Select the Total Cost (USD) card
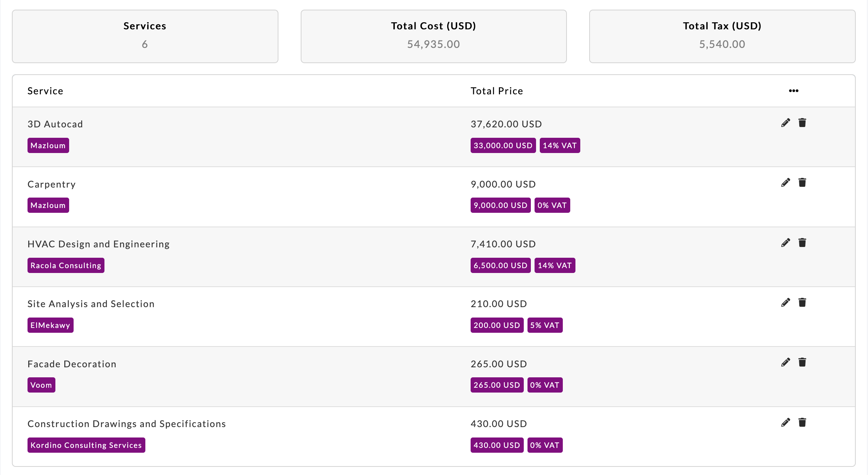The height and width of the screenshot is (475, 868). tap(433, 36)
